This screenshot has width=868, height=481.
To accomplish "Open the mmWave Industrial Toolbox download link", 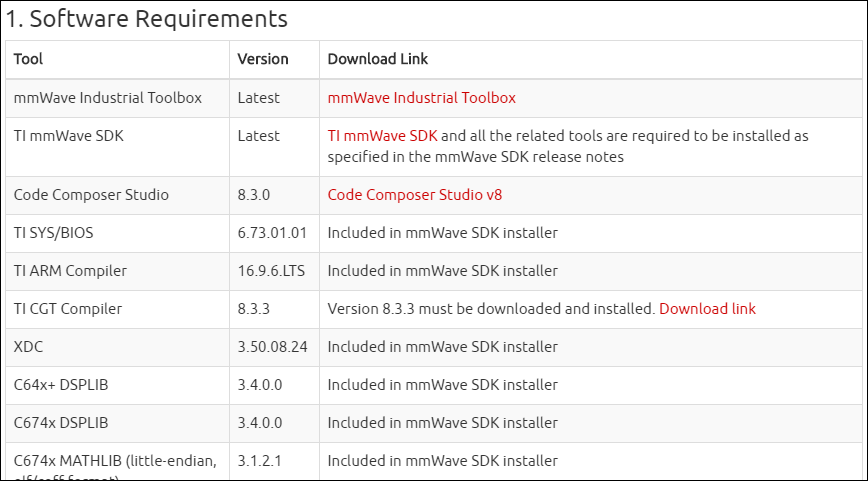I will pos(421,98).
